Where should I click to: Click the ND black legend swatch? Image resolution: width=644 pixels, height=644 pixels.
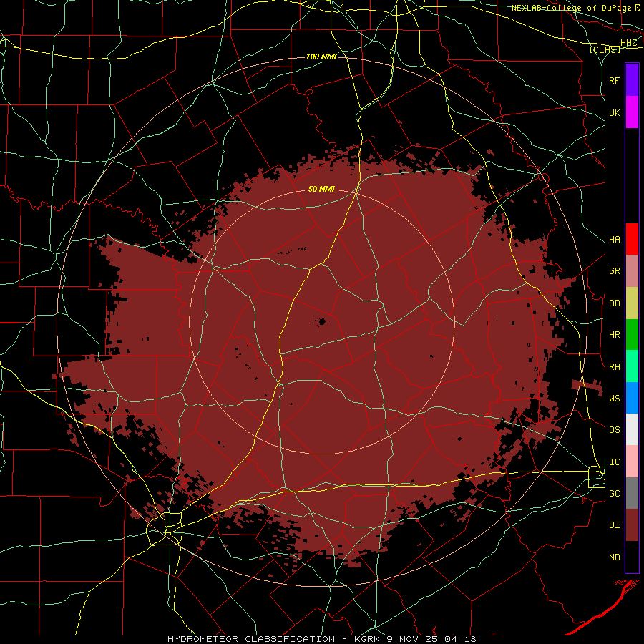[632, 557]
